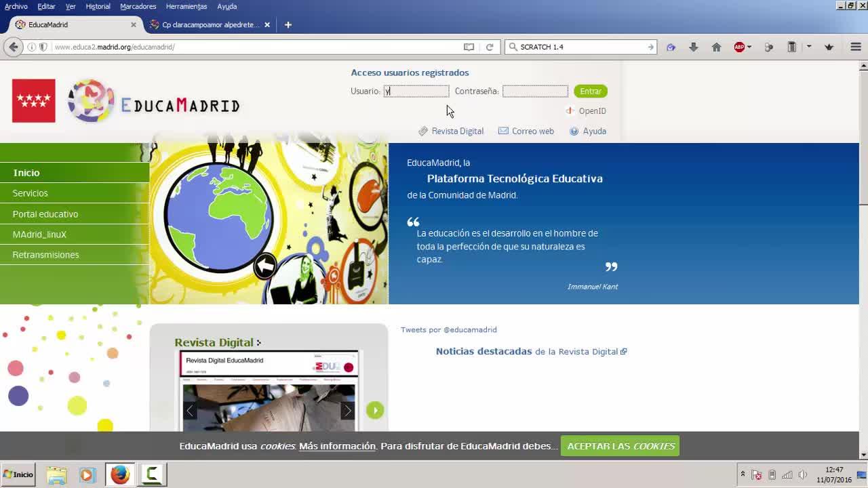Open the Herramientas menu
The height and width of the screenshot is (488, 868).
(x=186, y=6)
